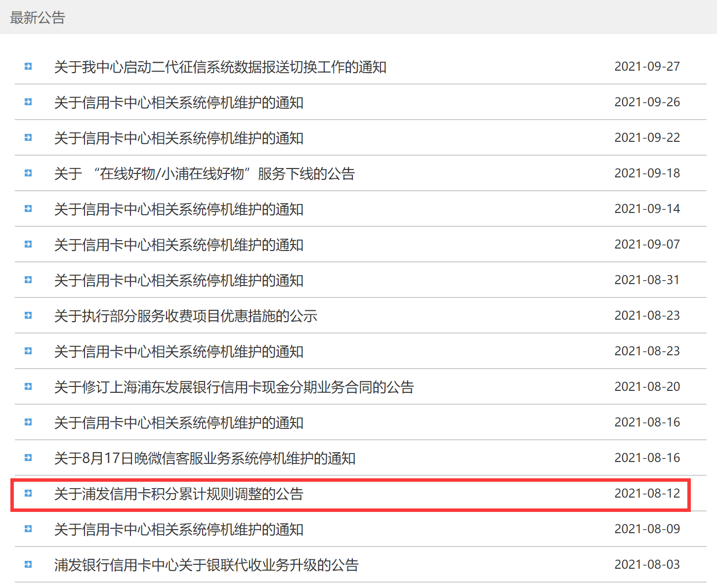Open the 停机维护 notice dated 2021-09-22
Screen dimensions: 717x588
(179, 138)
